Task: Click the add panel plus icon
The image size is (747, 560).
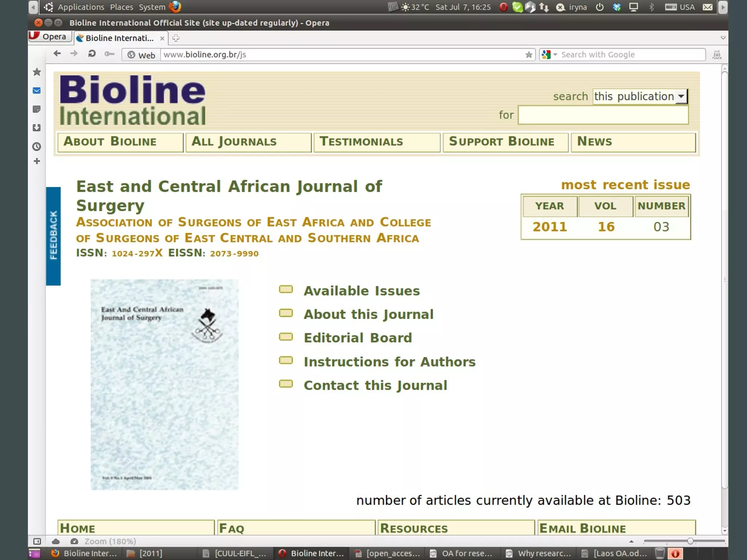Action: click(x=37, y=161)
